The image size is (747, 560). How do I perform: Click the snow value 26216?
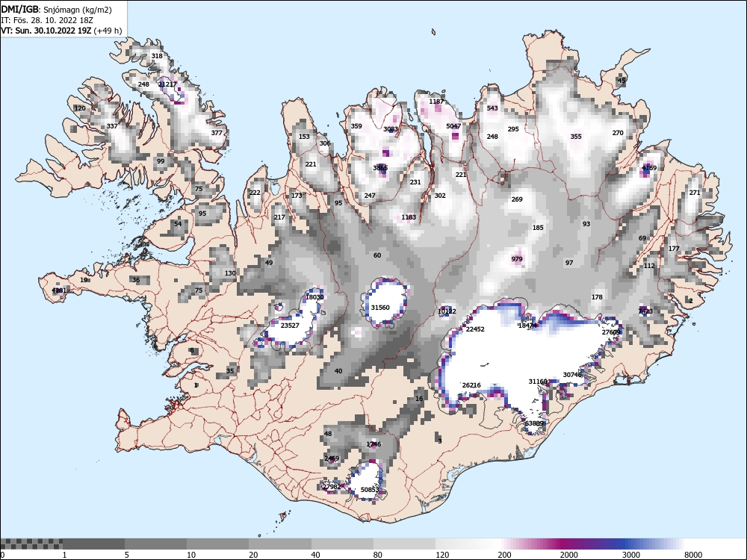click(471, 385)
